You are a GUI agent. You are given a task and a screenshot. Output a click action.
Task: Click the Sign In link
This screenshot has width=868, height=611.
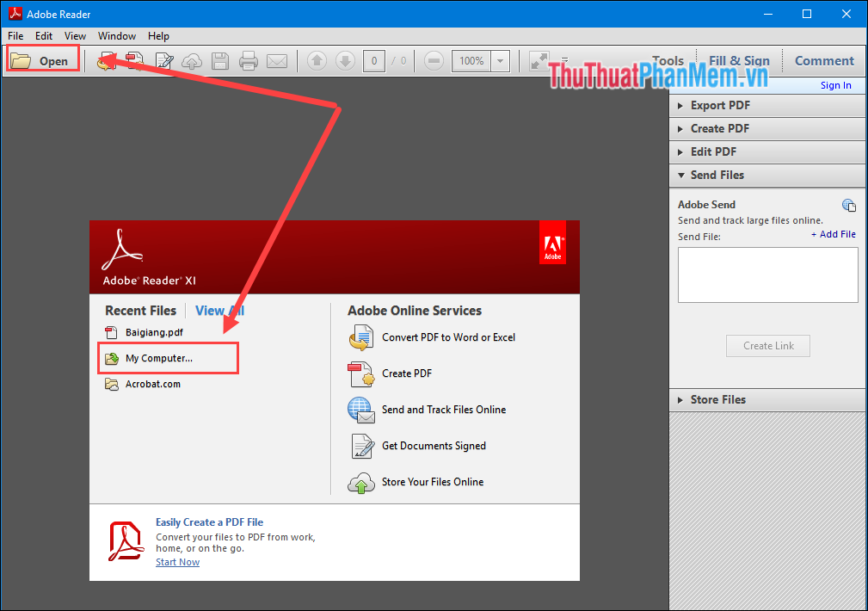pos(835,85)
